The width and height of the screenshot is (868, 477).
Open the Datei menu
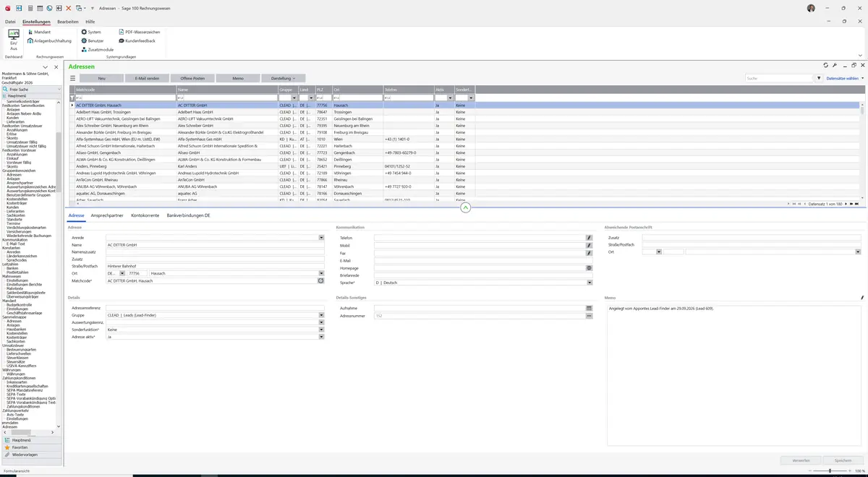point(10,22)
